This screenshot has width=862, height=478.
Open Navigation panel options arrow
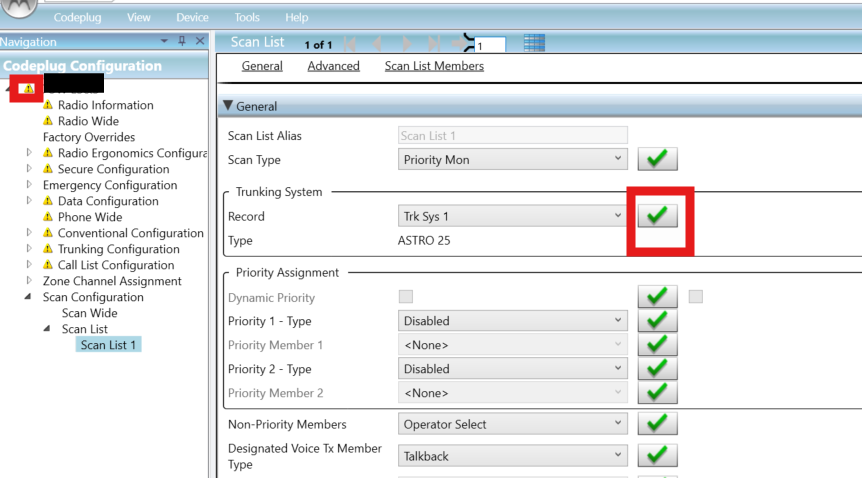(164, 41)
